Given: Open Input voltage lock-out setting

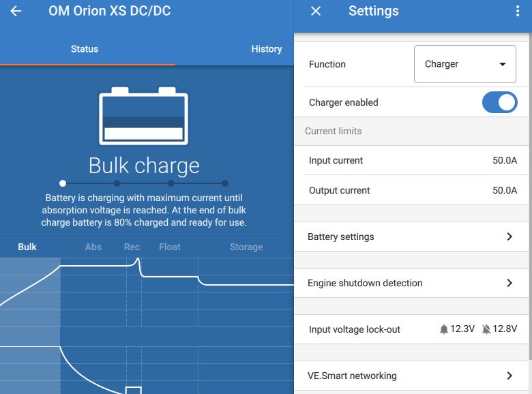Looking at the screenshot, I should click(411, 329).
